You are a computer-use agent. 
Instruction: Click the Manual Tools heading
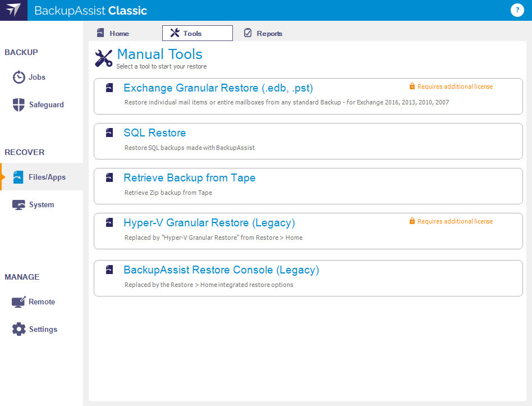pyautogui.click(x=159, y=54)
